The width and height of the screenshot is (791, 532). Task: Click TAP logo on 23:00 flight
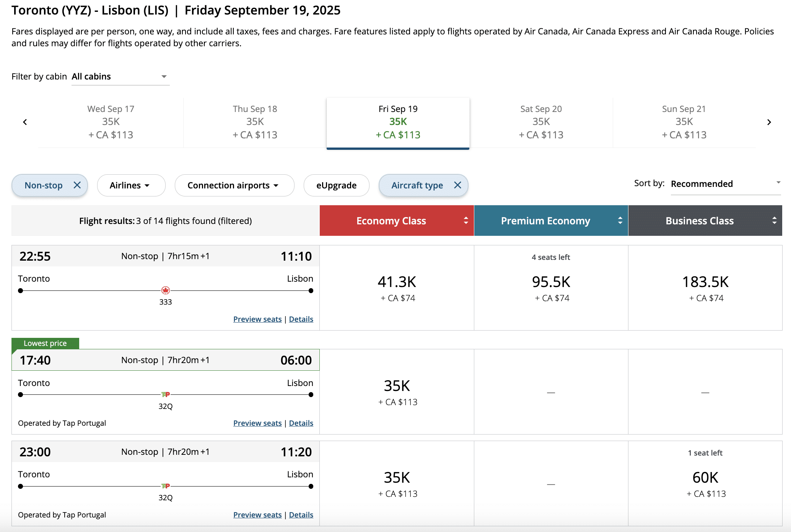tap(166, 486)
